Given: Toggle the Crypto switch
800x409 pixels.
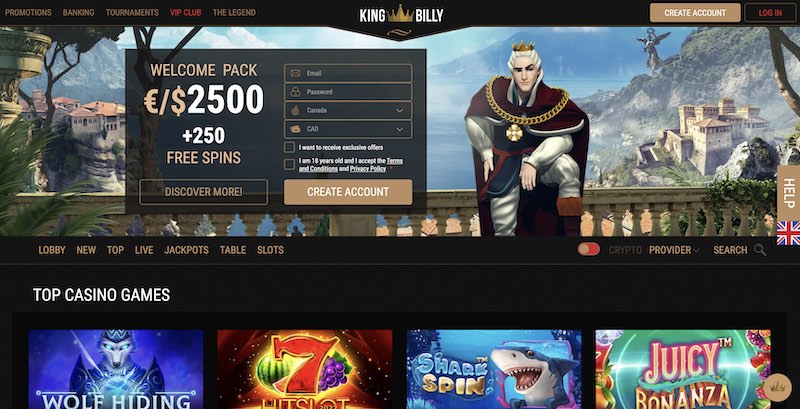Looking at the screenshot, I should [x=588, y=249].
